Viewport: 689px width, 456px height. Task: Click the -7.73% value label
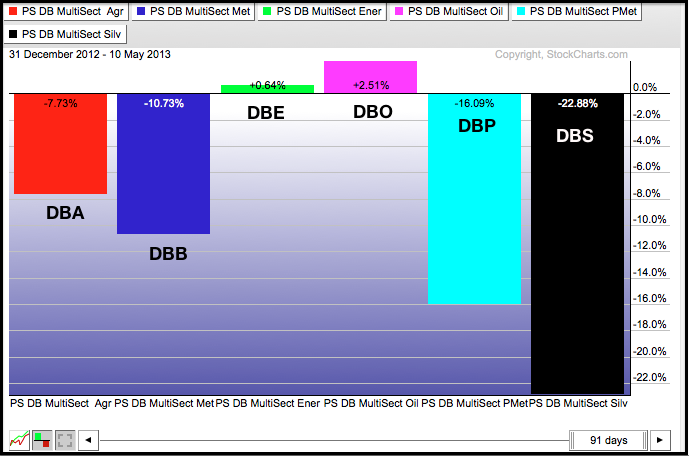pyautogui.click(x=61, y=104)
